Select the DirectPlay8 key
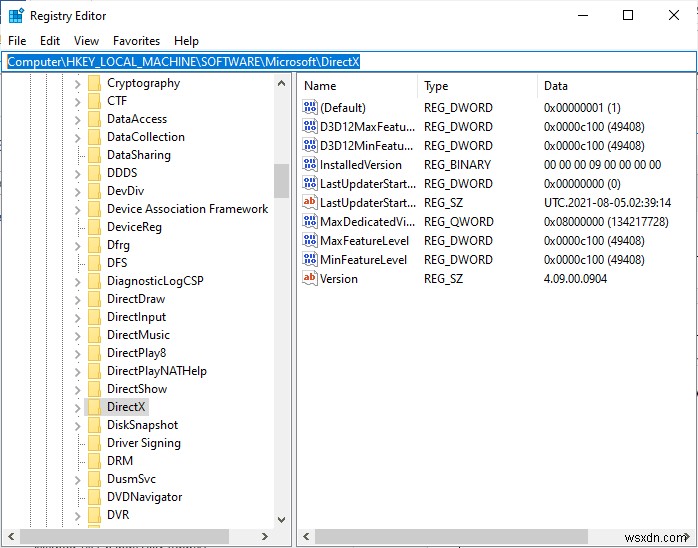Screen dimensions: 698x548 [x=137, y=353]
